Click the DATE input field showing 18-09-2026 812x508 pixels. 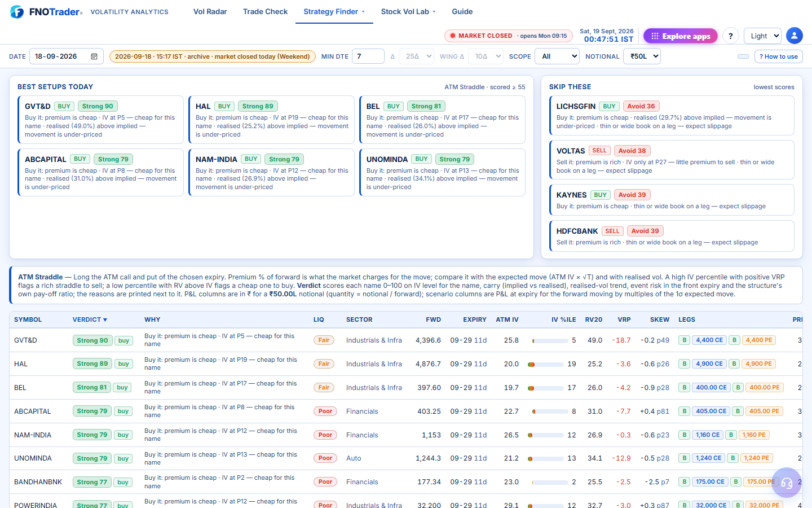67,56
